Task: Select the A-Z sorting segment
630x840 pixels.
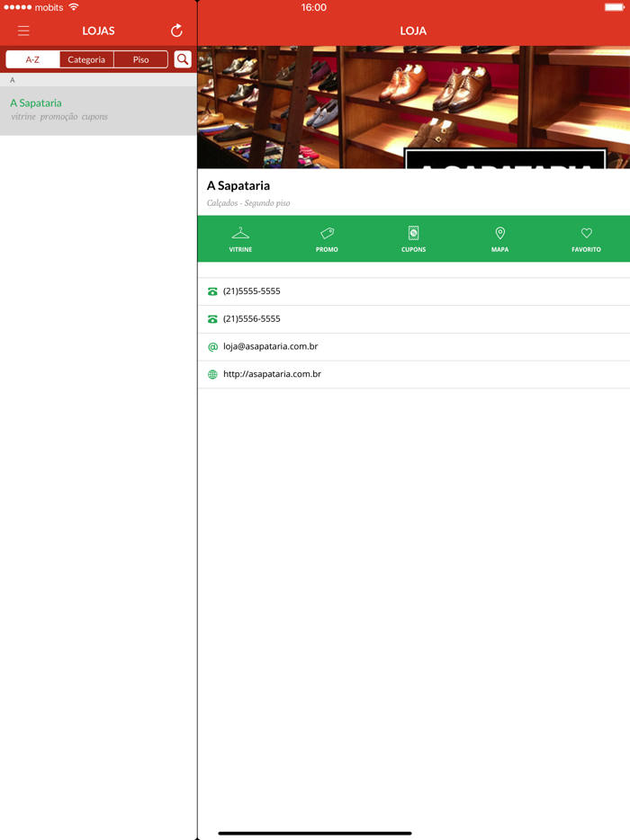Action: coord(33,59)
